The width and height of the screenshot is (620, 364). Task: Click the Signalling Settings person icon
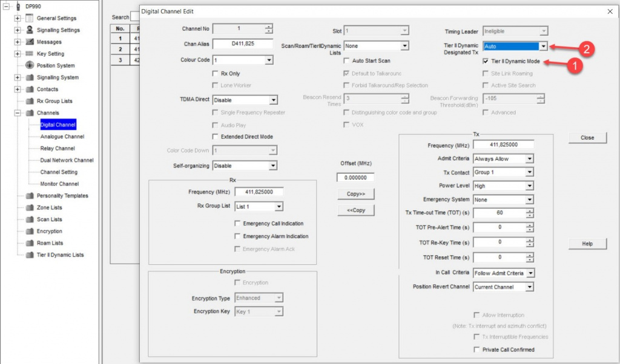29,30
